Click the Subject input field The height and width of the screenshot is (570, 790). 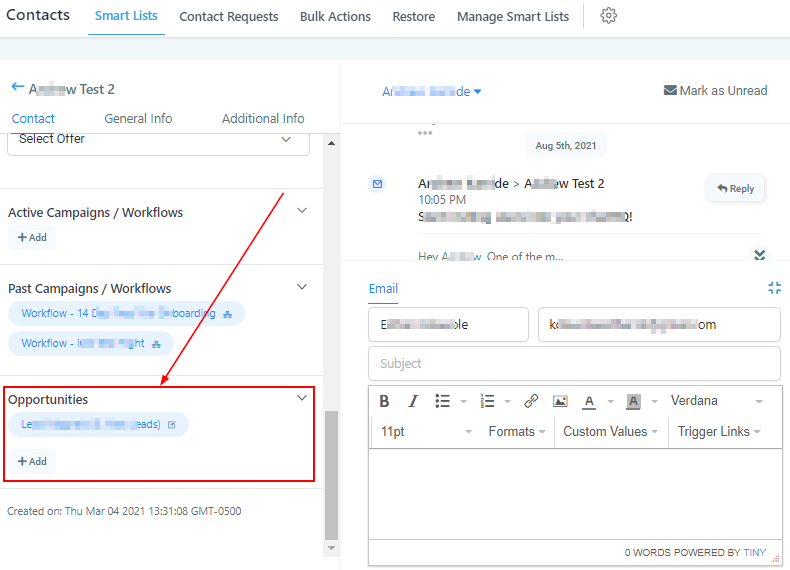tap(573, 364)
